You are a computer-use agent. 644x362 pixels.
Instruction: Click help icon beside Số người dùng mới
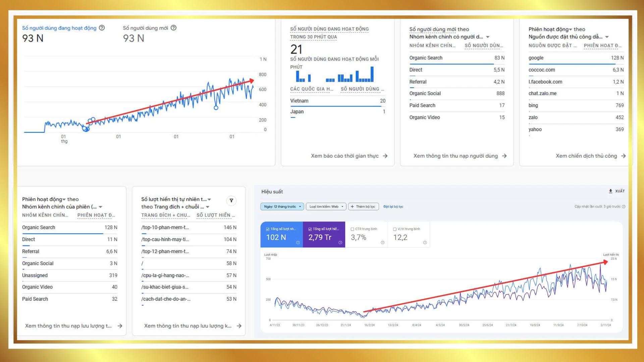click(x=173, y=28)
